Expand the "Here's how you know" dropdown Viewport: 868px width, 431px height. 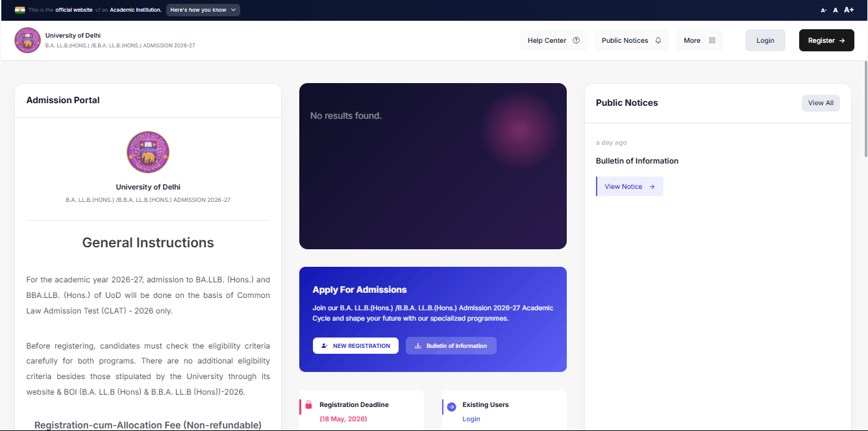pyautogui.click(x=203, y=10)
